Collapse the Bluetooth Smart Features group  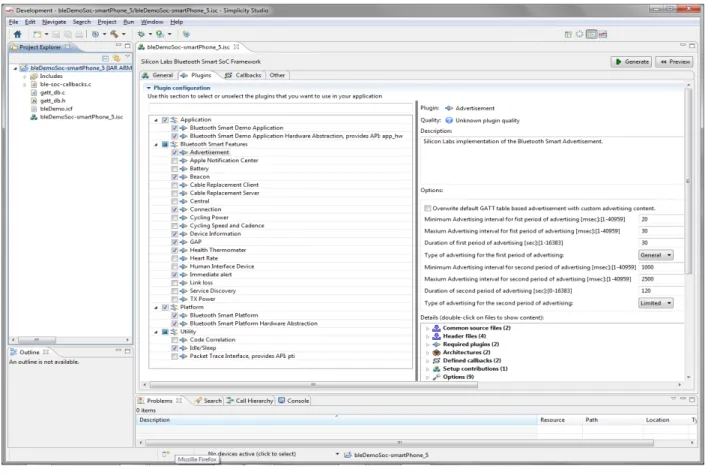click(156, 144)
